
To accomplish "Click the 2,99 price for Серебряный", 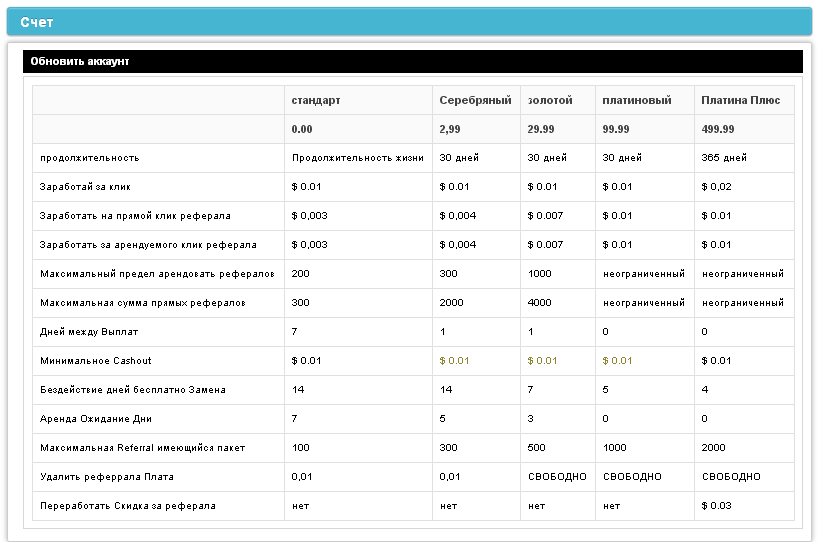I will coord(450,129).
